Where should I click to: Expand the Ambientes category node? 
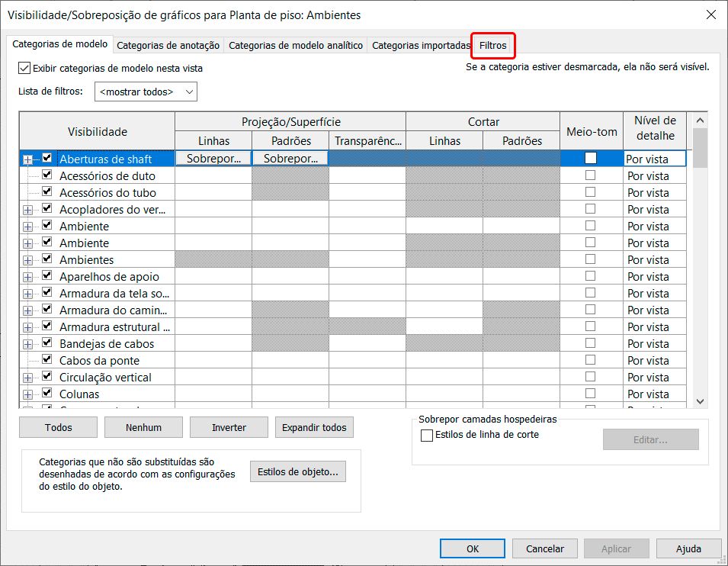tap(28, 260)
